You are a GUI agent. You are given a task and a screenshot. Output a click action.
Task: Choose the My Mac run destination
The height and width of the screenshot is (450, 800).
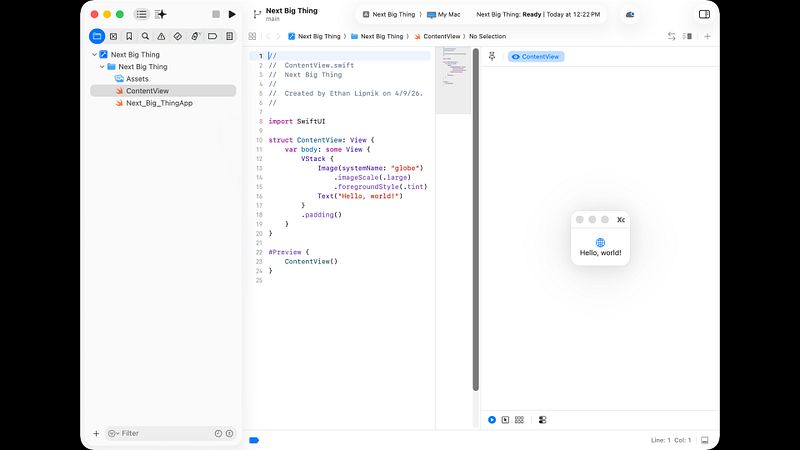click(x=444, y=14)
